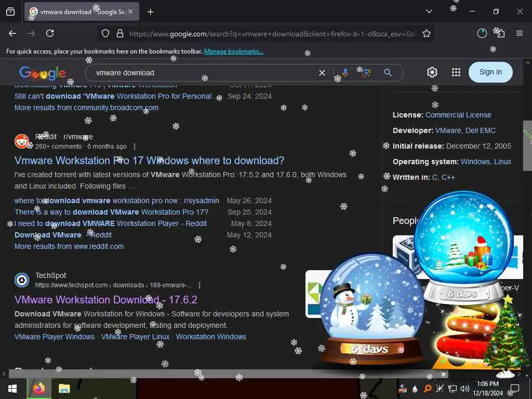The height and width of the screenshot is (399, 532).
Task: Open a new browser tab
Action: tap(150, 12)
